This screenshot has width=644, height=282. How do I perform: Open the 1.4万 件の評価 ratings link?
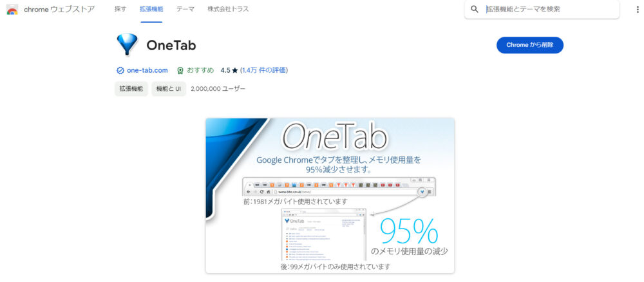point(263,71)
